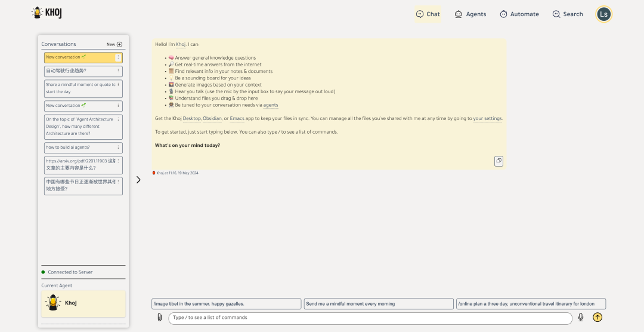The height and width of the screenshot is (332, 644).
Task: Open the Desktop app link
Action: (192, 119)
